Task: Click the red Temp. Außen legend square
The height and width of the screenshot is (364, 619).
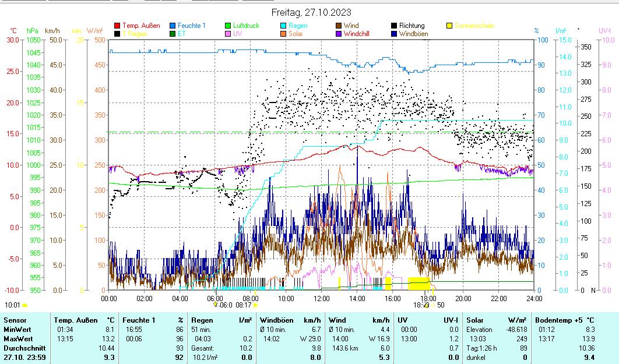Action: (117, 26)
